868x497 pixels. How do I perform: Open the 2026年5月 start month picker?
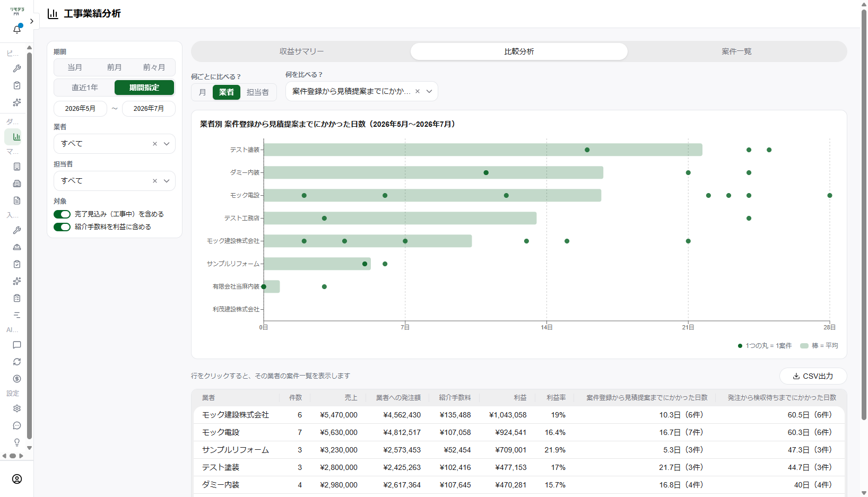[80, 108]
